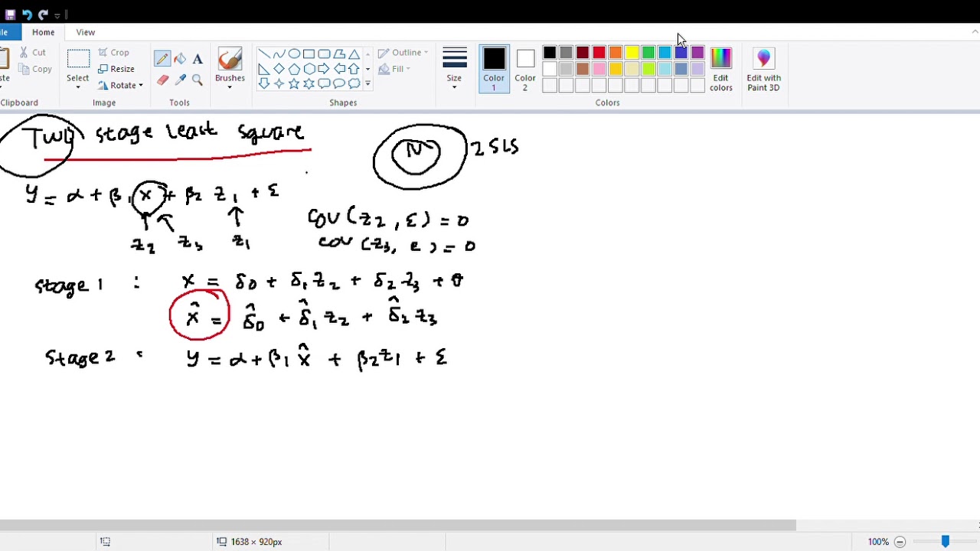
Task: Click the Crop command
Action: 113,53
